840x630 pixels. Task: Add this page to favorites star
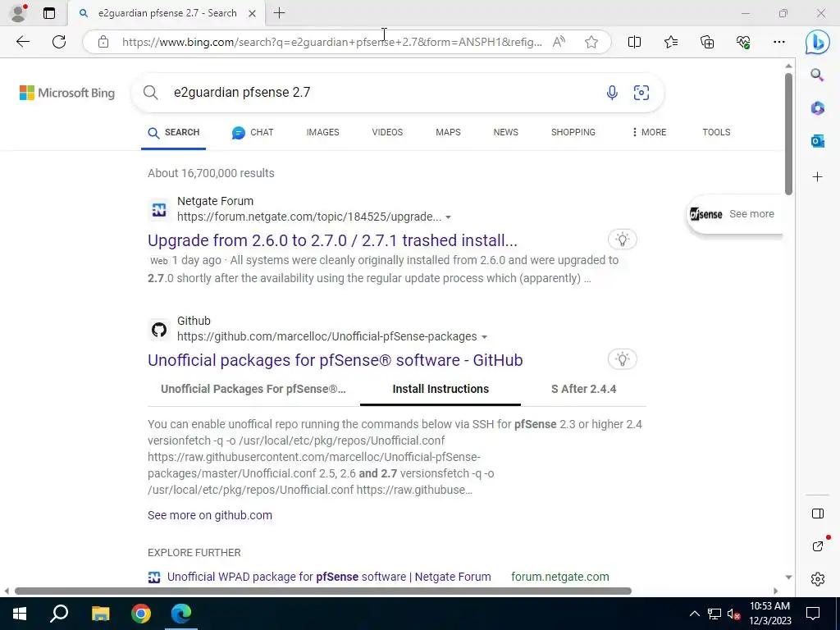[x=591, y=42]
